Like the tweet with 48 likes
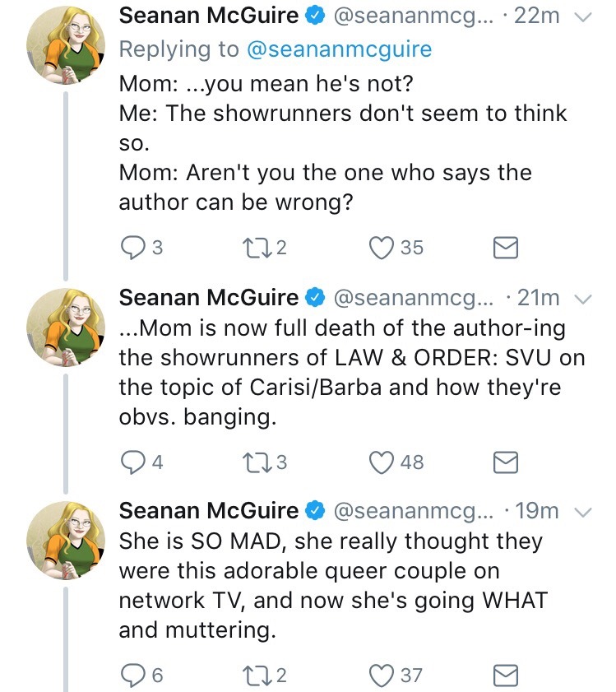Viewport: 616px width, 692px height. [383, 462]
